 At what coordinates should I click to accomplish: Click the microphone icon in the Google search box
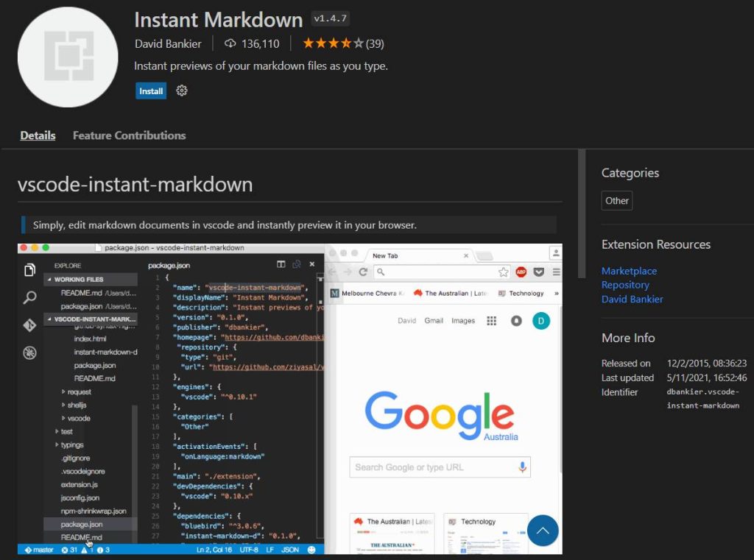522,466
